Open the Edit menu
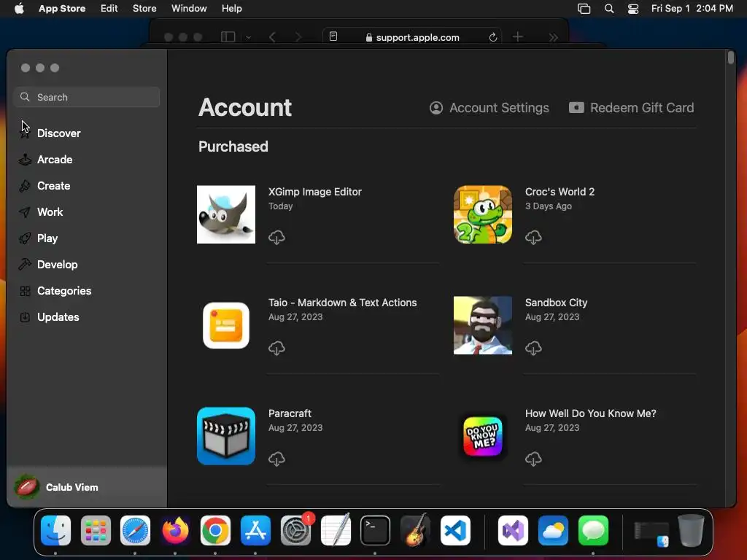747x560 pixels. click(x=109, y=9)
